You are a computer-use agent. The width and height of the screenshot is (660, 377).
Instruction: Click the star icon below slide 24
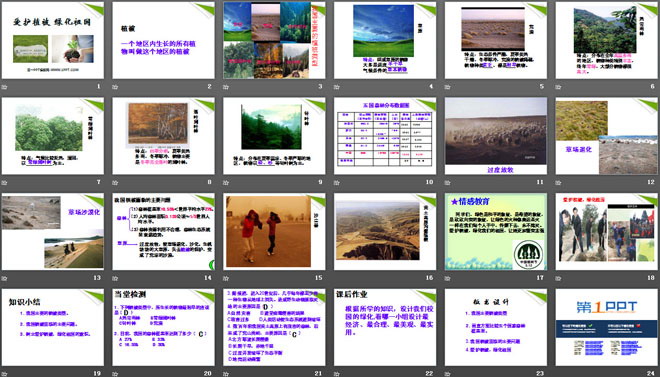559,373
